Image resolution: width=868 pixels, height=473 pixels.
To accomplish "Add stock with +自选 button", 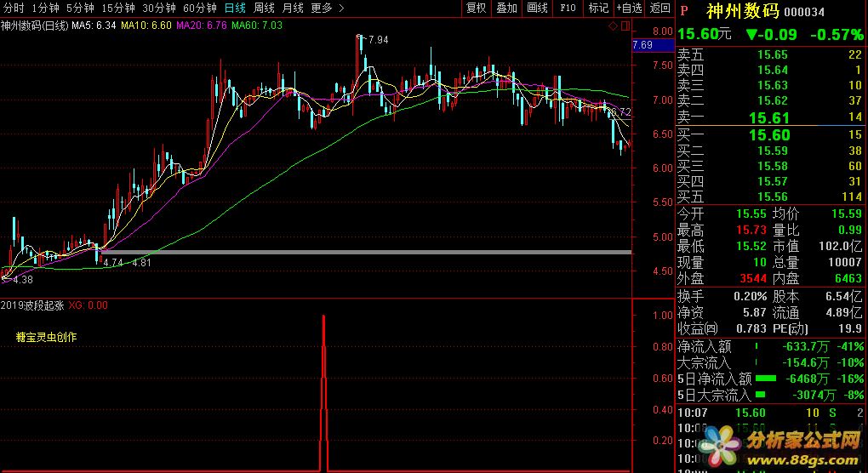I will [x=630, y=8].
